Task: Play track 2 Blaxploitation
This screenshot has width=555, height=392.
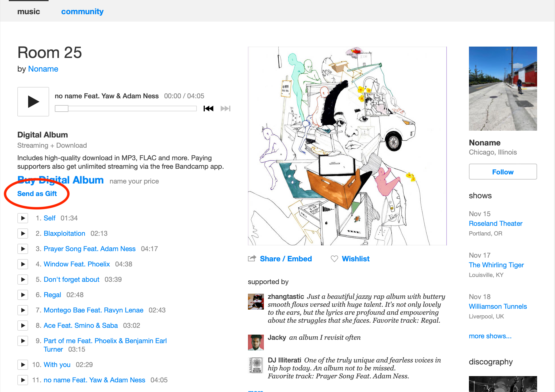Action: click(23, 233)
